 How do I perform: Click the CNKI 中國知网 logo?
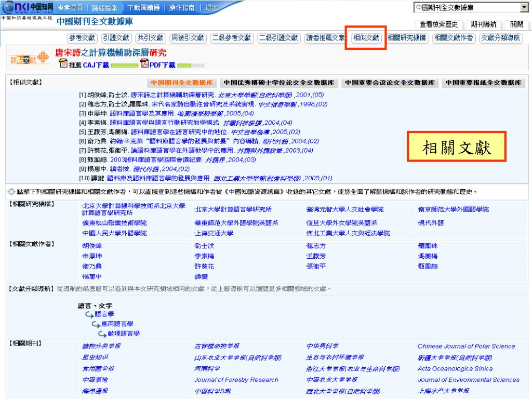click(27, 7)
